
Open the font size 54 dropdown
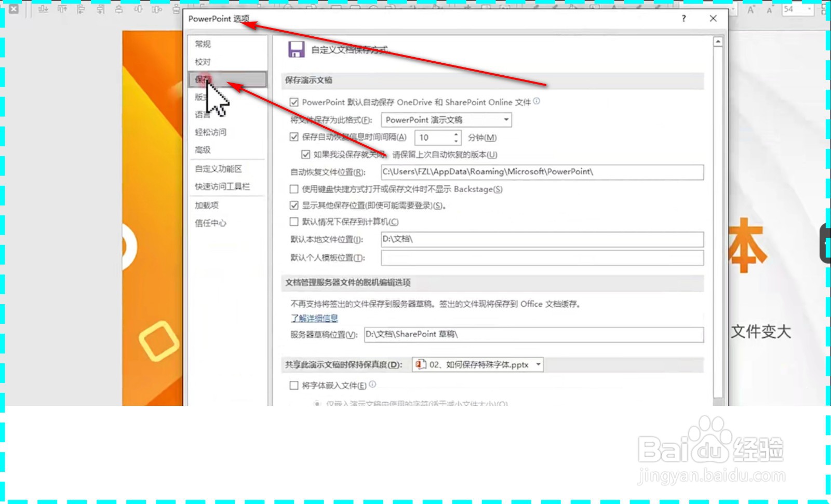pyautogui.click(x=809, y=9)
